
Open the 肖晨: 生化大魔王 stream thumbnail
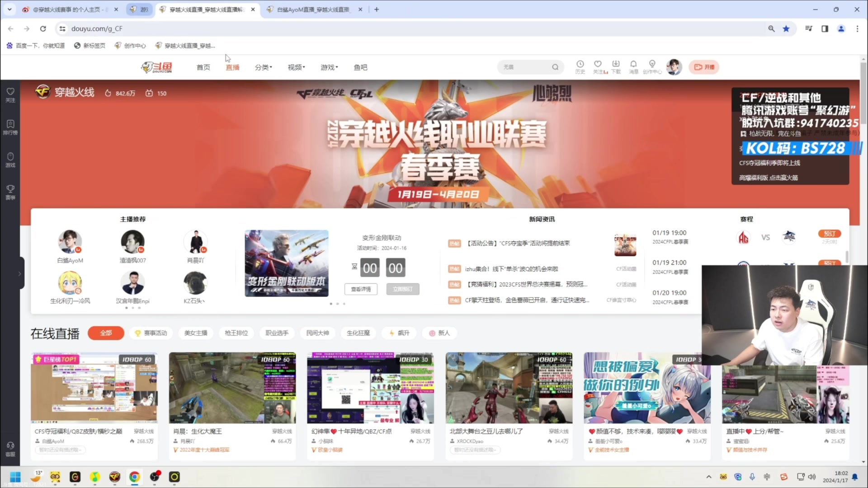[232, 388]
